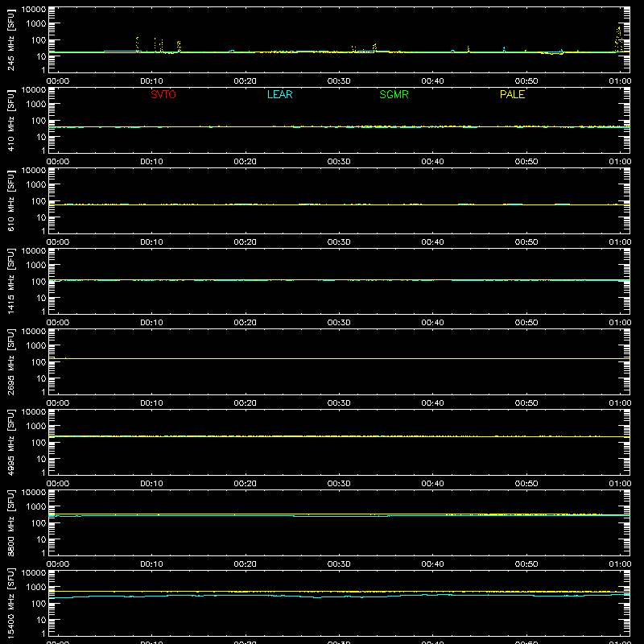Click the yellow spike near 00:34 in 245 MHz plot
This screenshot has height=644, width=644.
pyautogui.click(x=374, y=47)
